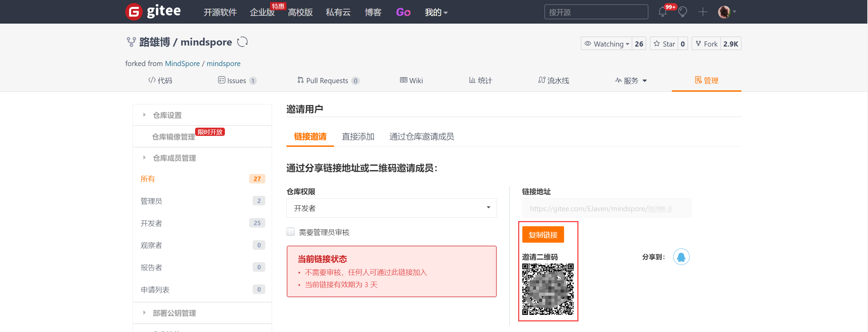Fork this repository

coord(706,43)
